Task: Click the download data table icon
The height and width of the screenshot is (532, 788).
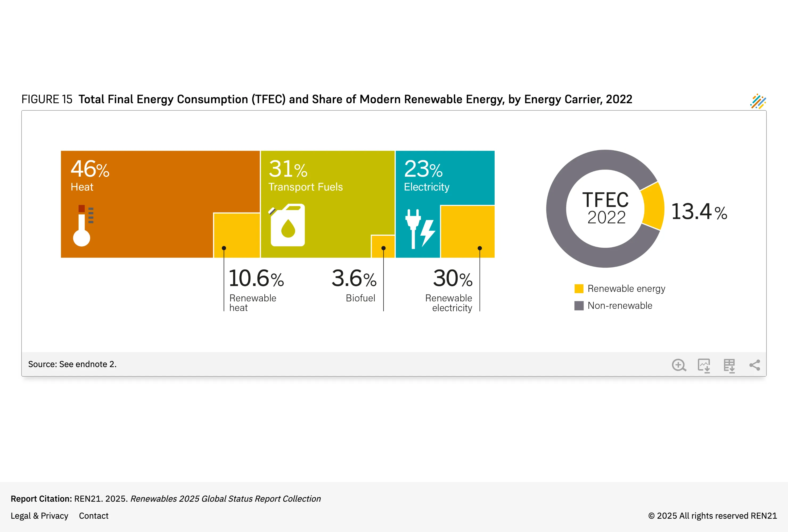Action: (729, 366)
